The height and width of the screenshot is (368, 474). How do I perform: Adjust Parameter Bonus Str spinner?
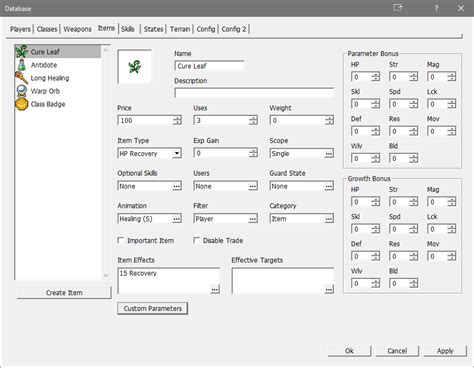tap(414, 77)
